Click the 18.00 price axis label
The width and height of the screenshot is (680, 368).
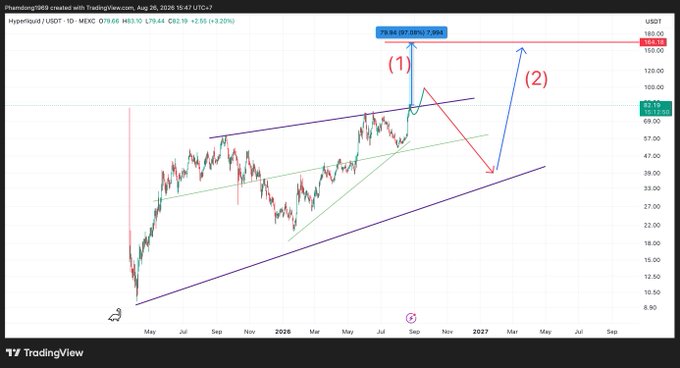tap(652, 244)
